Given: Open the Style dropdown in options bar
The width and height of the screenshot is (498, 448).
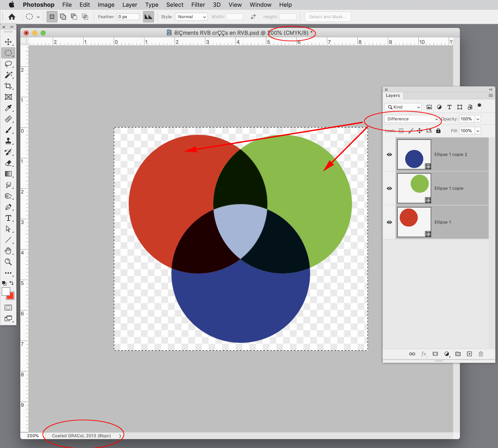Looking at the screenshot, I should click(191, 17).
